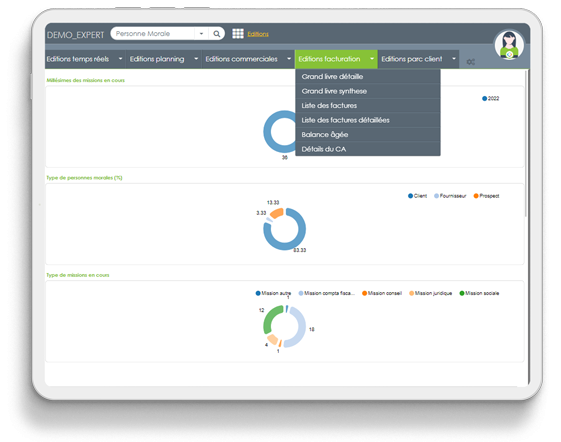Expand the Editions commerciales arrow
Image resolution: width=561 pixels, height=442 pixels.
tap(289, 59)
